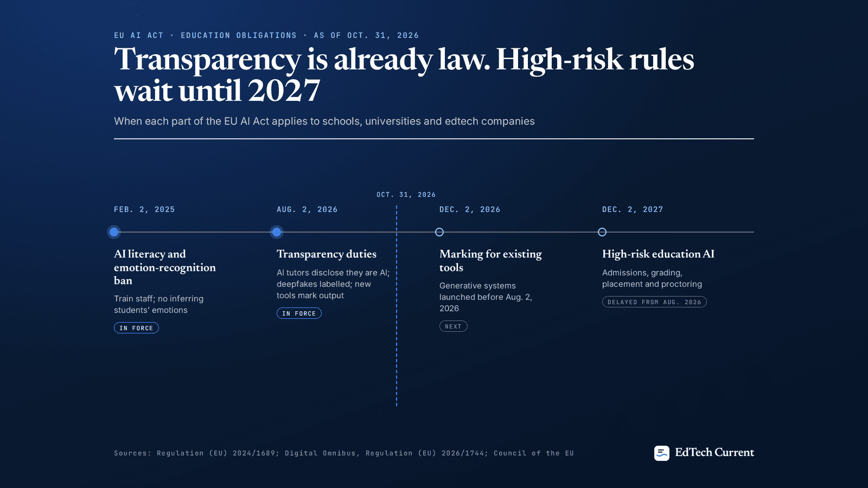Image resolution: width=868 pixels, height=488 pixels.
Task: Click the Dec. 2, 2027 hollow timeline marker
Action: pos(602,232)
